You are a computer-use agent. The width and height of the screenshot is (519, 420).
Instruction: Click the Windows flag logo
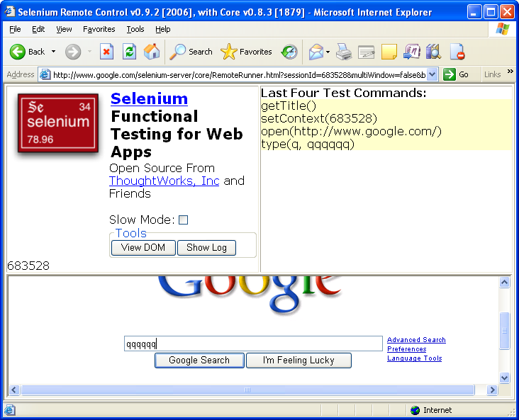502,29
